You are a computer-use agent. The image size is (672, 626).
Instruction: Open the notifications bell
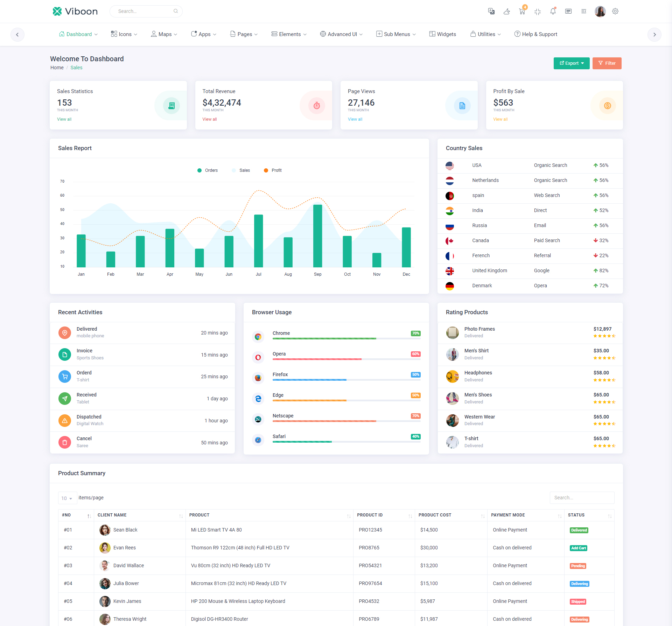553,11
